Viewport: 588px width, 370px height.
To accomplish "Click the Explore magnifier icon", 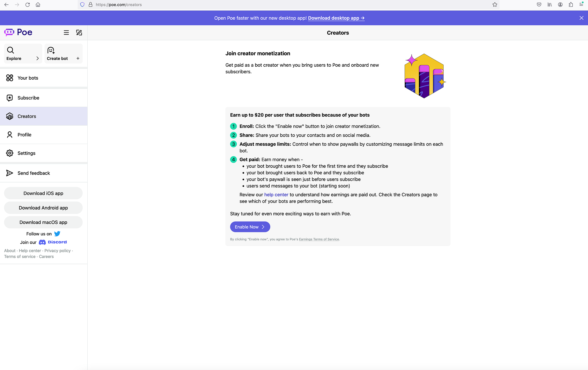I will click(x=11, y=50).
